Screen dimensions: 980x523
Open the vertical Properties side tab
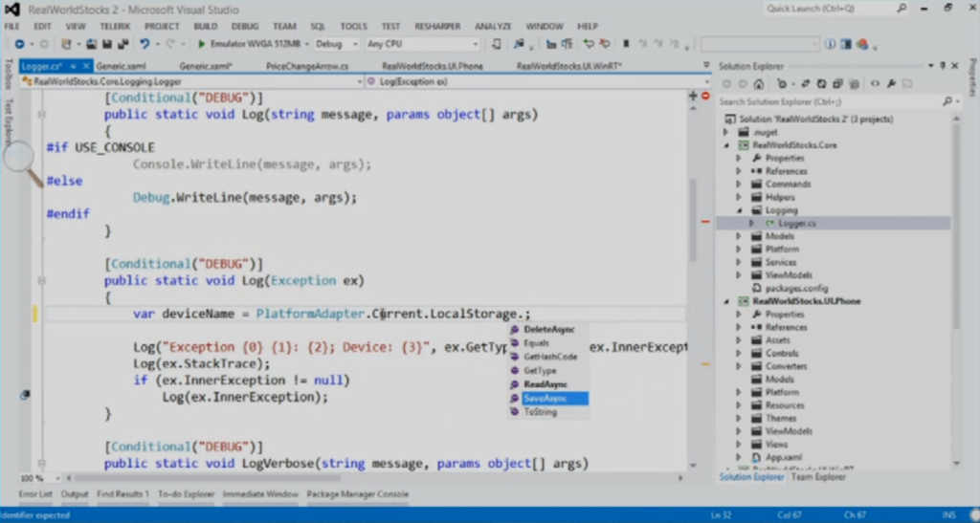click(x=972, y=77)
